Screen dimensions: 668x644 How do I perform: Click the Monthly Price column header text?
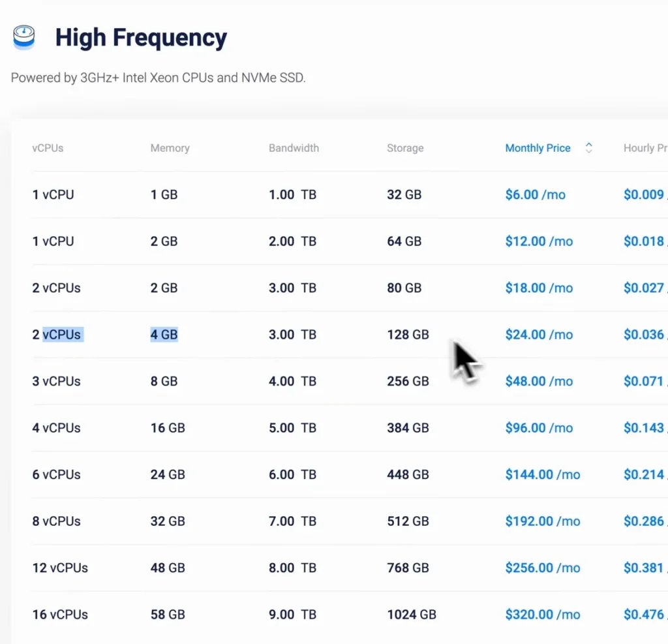pos(538,148)
